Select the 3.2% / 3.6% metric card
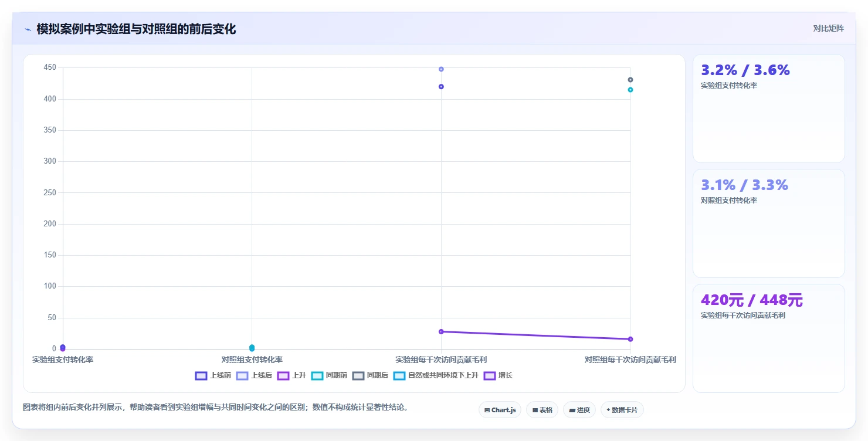The width and height of the screenshot is (868, 441). pyautogui.click(x=768, y=108)
